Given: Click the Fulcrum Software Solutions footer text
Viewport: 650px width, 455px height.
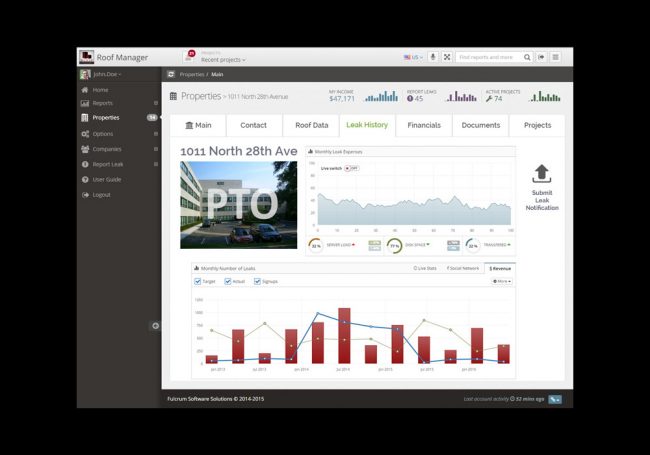Looking at the screenshot, I should [216, 399].
